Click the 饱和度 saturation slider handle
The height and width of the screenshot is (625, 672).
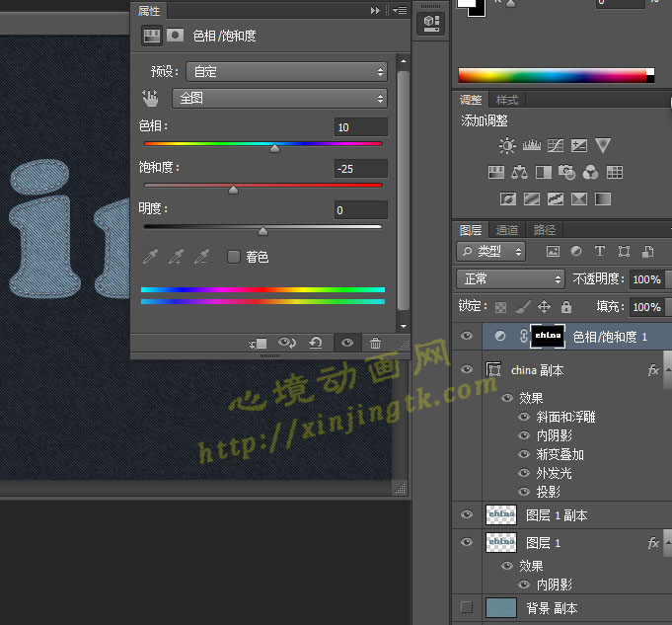pos(233,190)
